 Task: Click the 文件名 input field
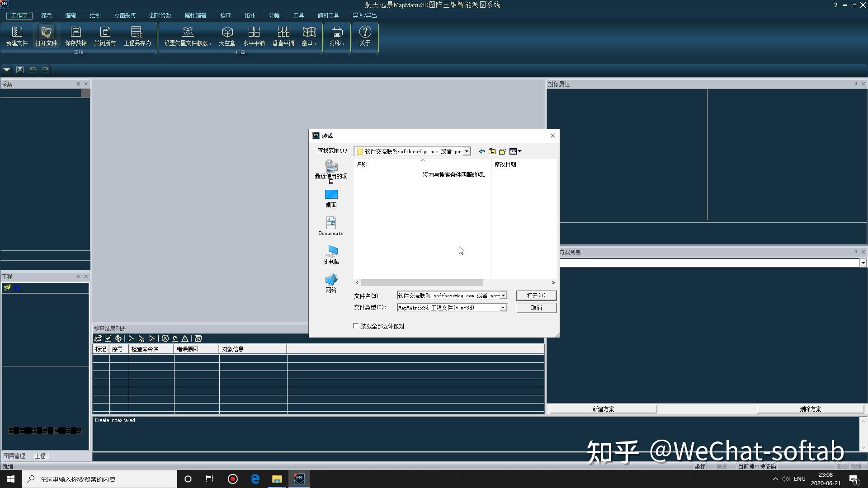pos(448,296)
